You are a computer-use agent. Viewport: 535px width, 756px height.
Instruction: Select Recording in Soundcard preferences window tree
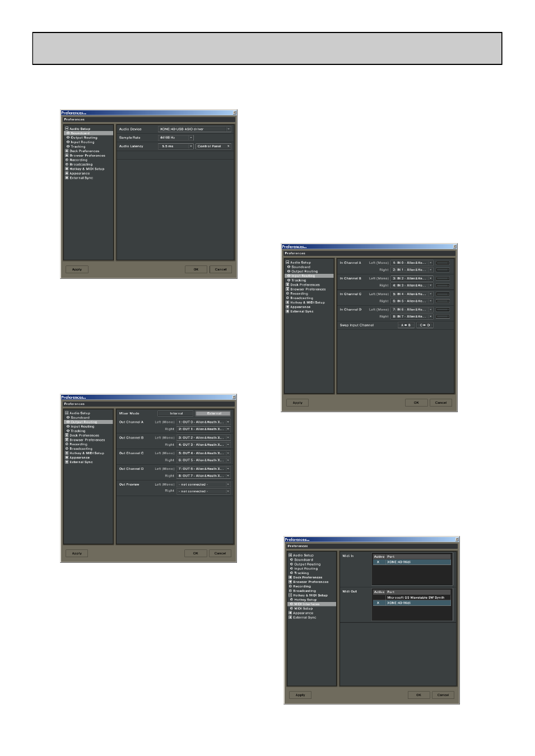click(78, 160)
